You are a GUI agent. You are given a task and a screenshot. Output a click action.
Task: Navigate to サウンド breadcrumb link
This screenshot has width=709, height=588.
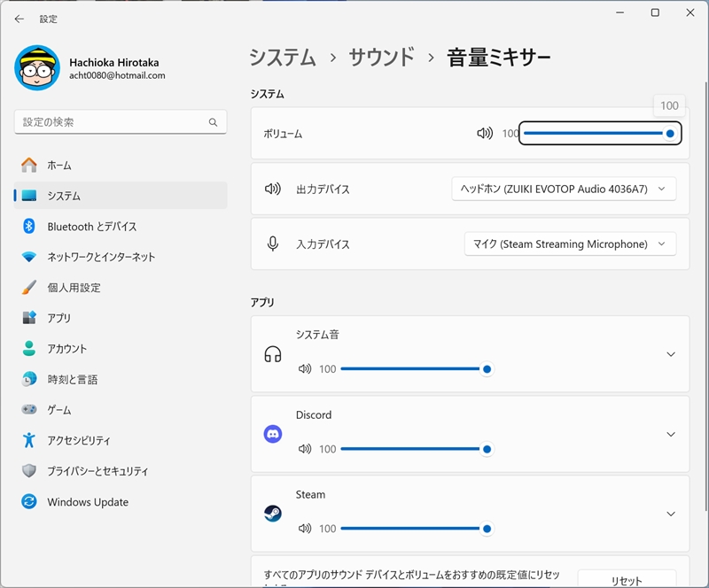381,58
